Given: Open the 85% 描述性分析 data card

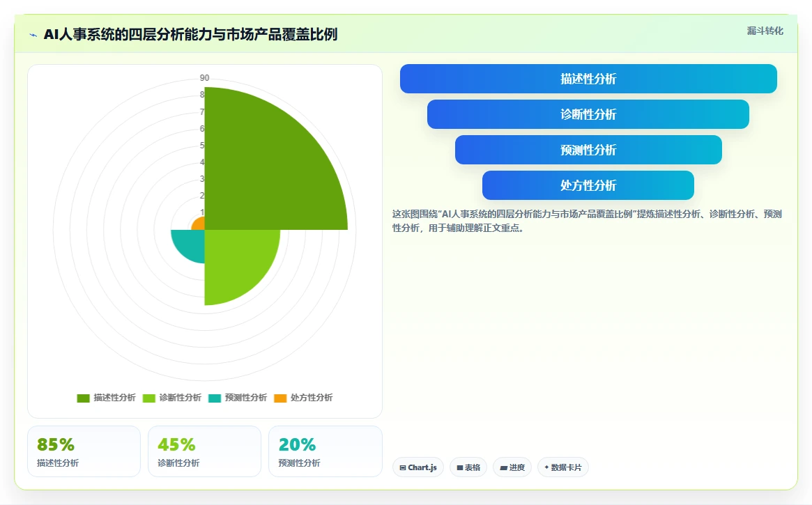Looking at the screenshot, I should tap(84, 451).
